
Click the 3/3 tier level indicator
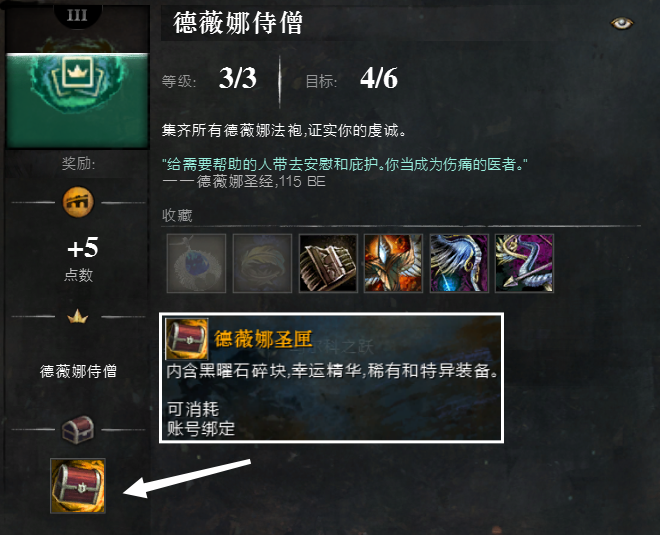(237, 78)
